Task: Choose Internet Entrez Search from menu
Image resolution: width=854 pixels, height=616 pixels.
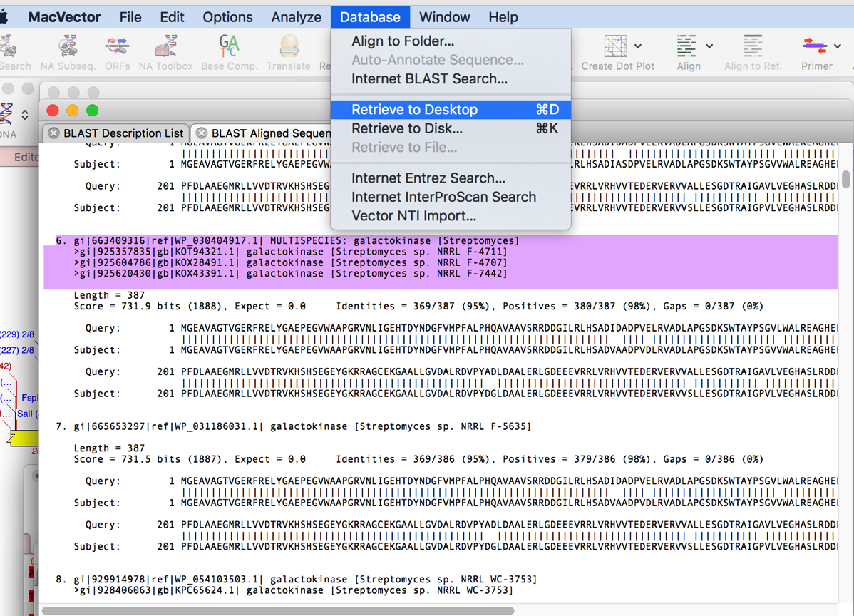Action: pyautogui.click(x=428, y=178)
